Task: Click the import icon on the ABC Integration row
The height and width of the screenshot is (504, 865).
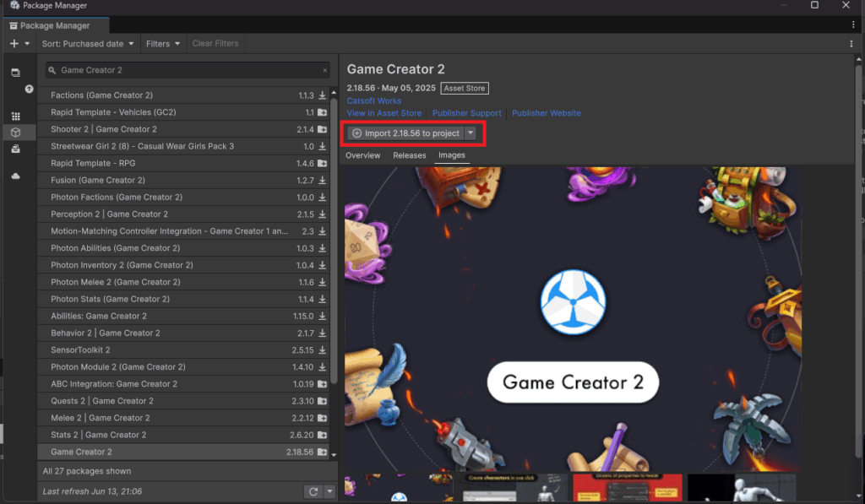Action: (x=322, y=384)
